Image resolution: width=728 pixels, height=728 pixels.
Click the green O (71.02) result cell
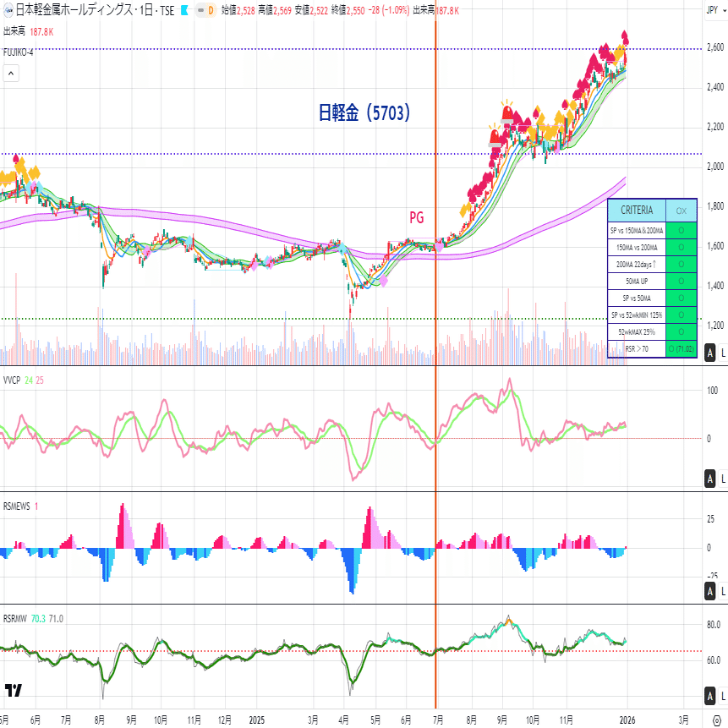[681, 348]
